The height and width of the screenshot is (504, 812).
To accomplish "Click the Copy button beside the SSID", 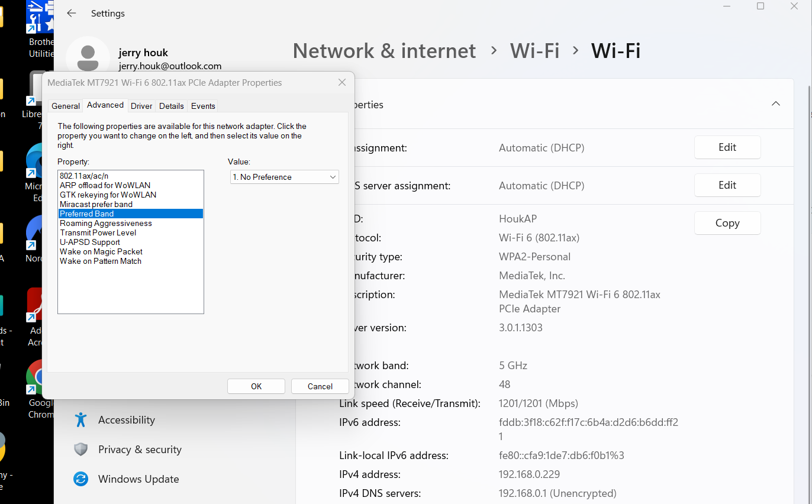I will click(727, 223).
